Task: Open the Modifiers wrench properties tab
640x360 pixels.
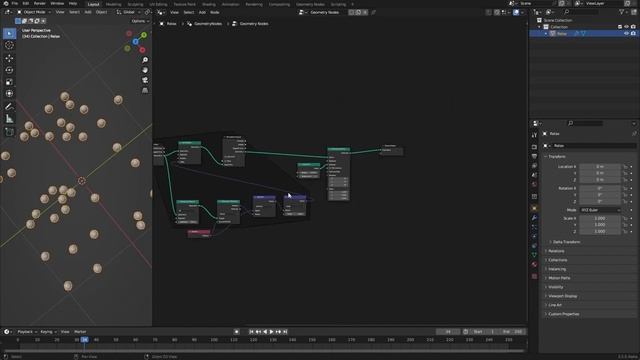Action: click(534, 218)
